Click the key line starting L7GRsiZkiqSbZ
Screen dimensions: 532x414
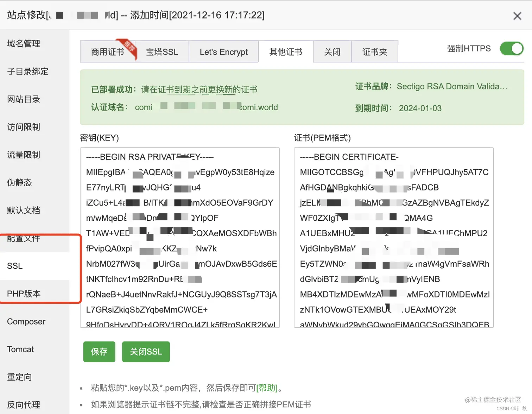(x=147, y=310)
